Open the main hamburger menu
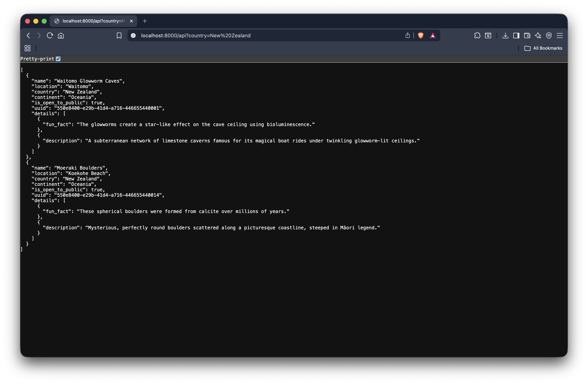The image size is (588, 384). pyautogui.click(x=560, y=36)
